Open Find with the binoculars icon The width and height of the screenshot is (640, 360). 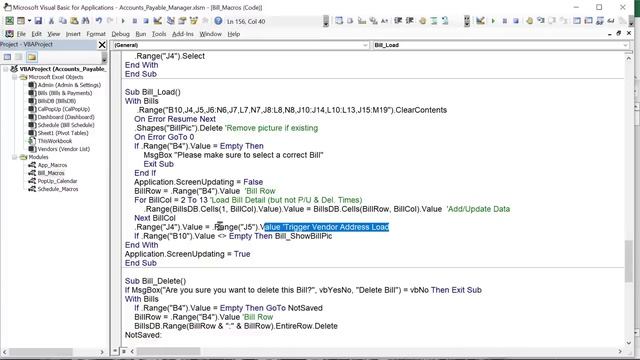click(x=86, y=21)
